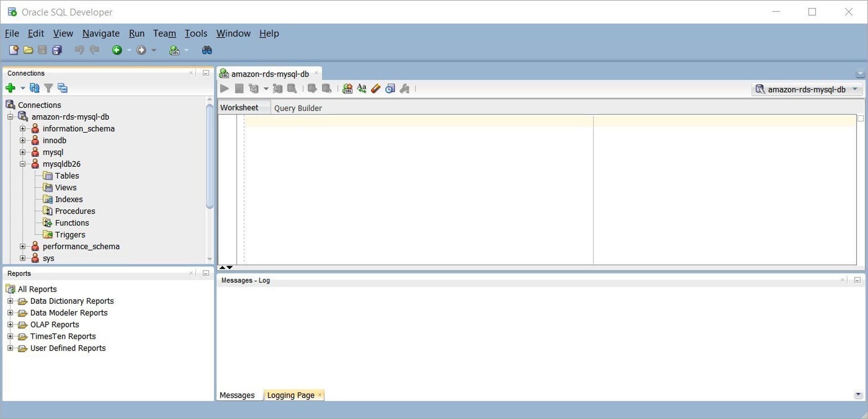Image resolution: width=868 pixels, height=419 pixels.
Task: Open SQL History icon
Action: pos(390,88)
